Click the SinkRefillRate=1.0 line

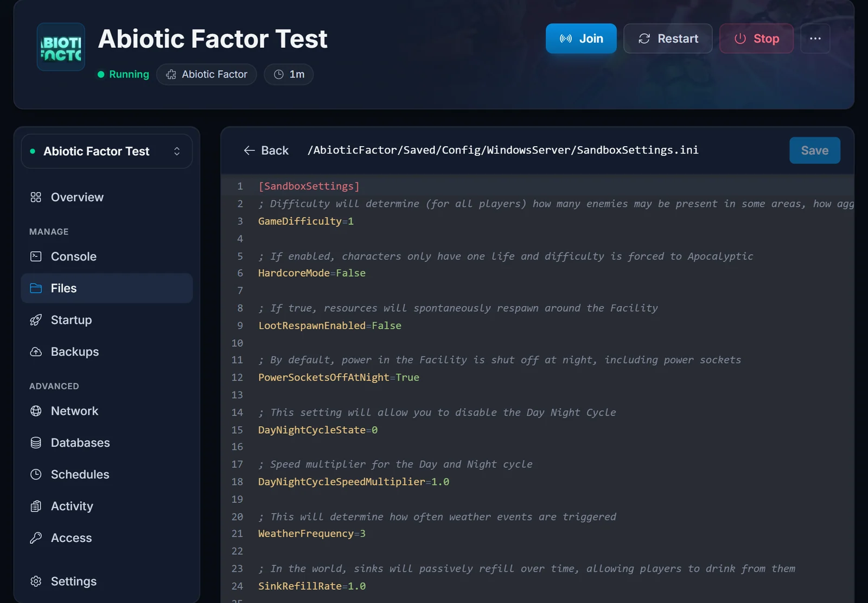312,586
